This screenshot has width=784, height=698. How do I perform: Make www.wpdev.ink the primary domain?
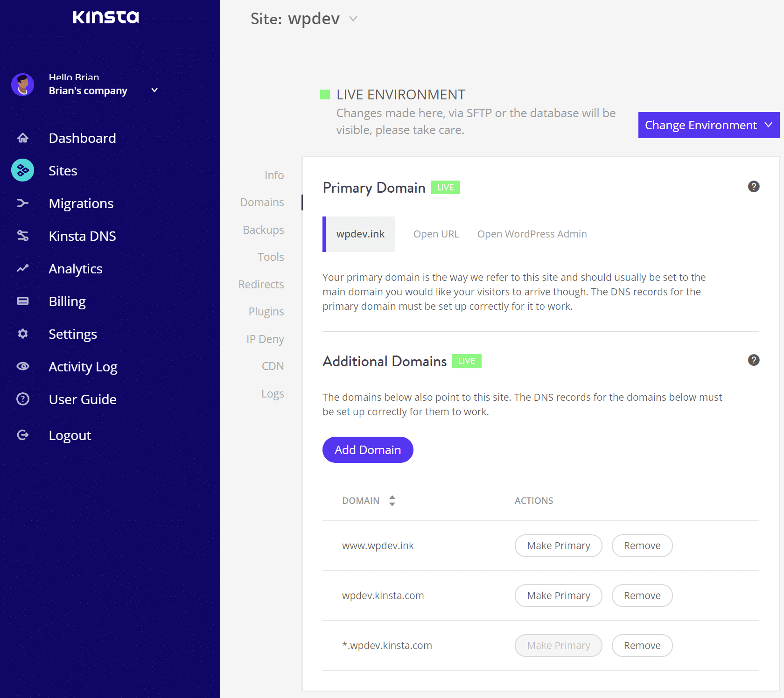click(x=559, y=545)
